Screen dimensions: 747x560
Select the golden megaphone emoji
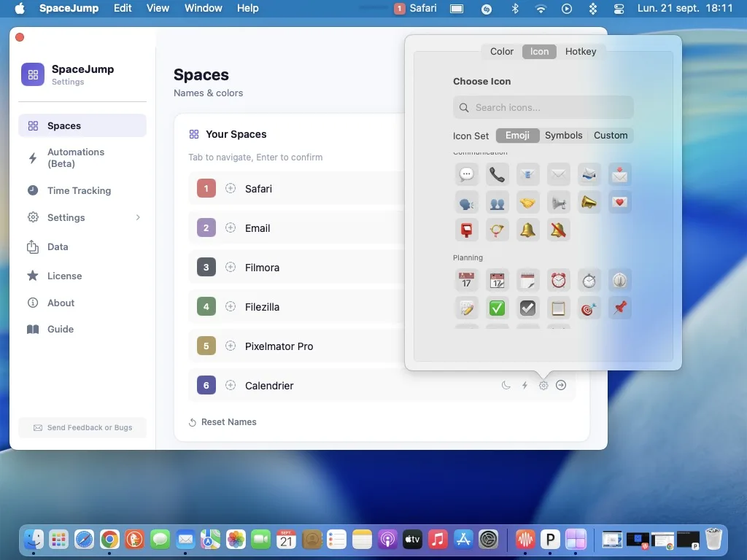click(589, 203)
